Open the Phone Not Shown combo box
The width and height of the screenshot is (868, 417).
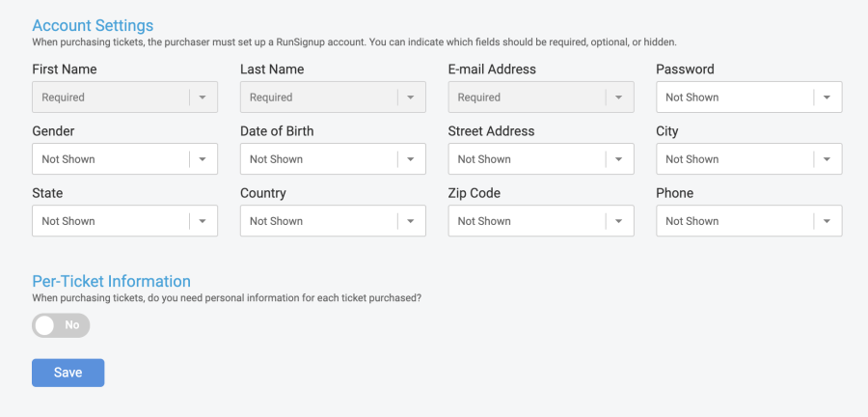[749, 221]
